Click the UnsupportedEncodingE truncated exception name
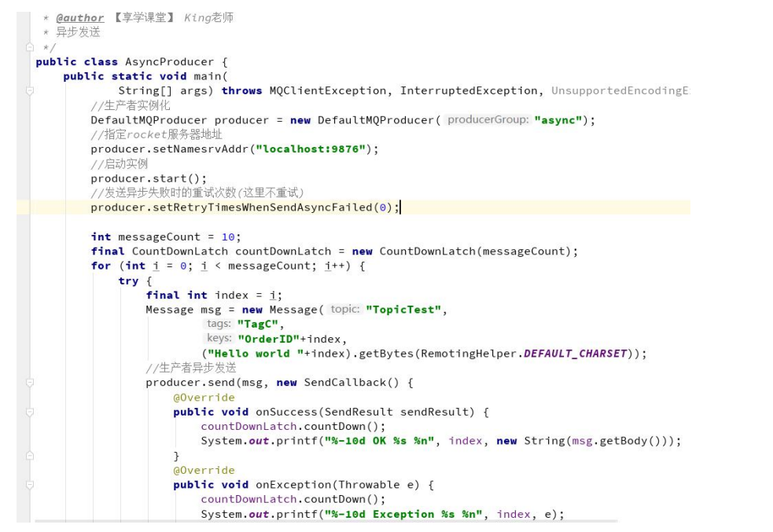Screen dimensions: 773x532 tap(620, 91)
